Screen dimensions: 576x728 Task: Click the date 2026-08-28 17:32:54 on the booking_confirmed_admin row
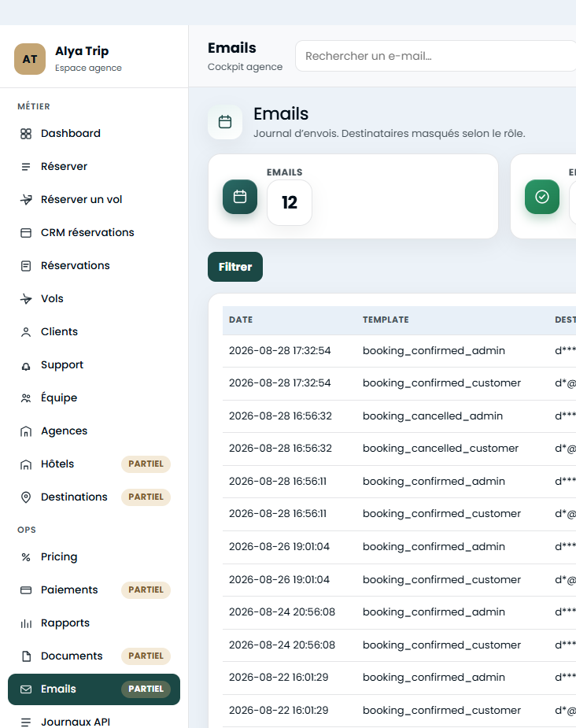280,350
